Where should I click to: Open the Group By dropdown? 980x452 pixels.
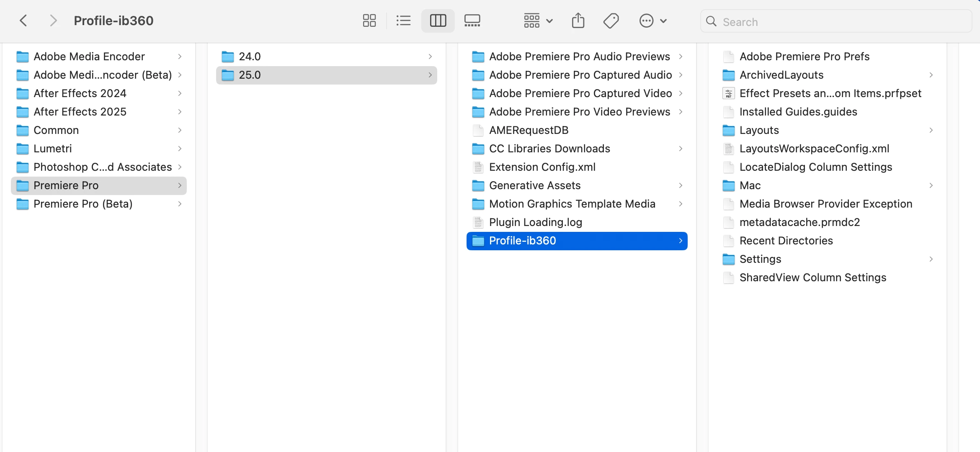pos(538,21)
